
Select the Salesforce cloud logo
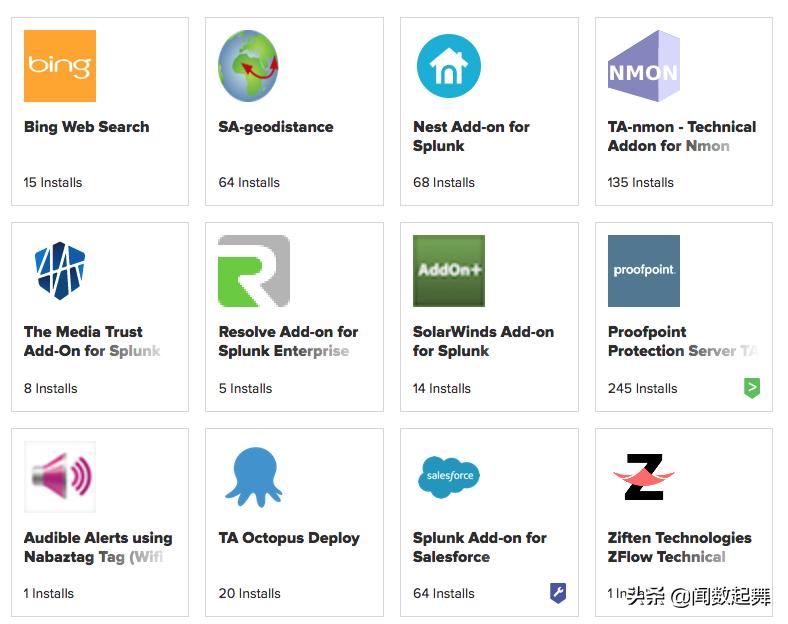pyautogui.click(x=449, y=477)
